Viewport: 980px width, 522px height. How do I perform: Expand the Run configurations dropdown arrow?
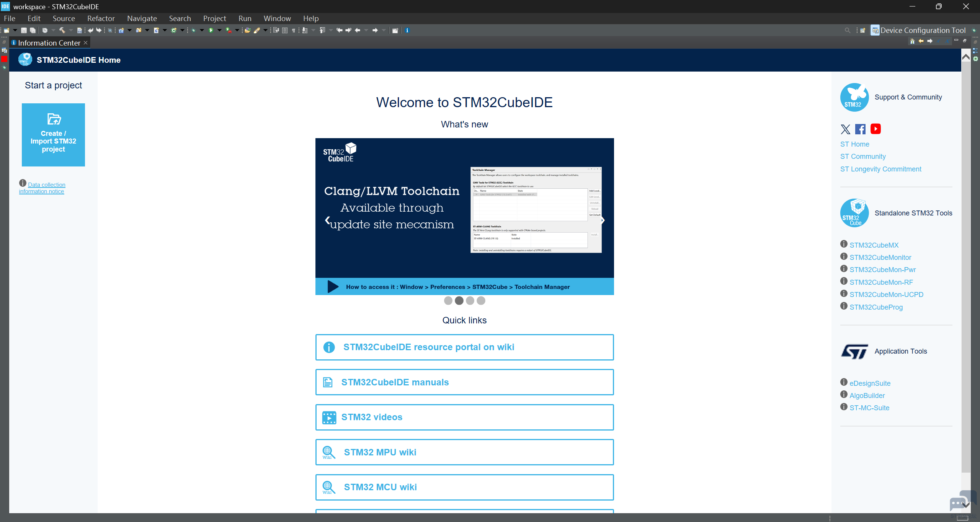pyautogui.click(x=219, y=30)
